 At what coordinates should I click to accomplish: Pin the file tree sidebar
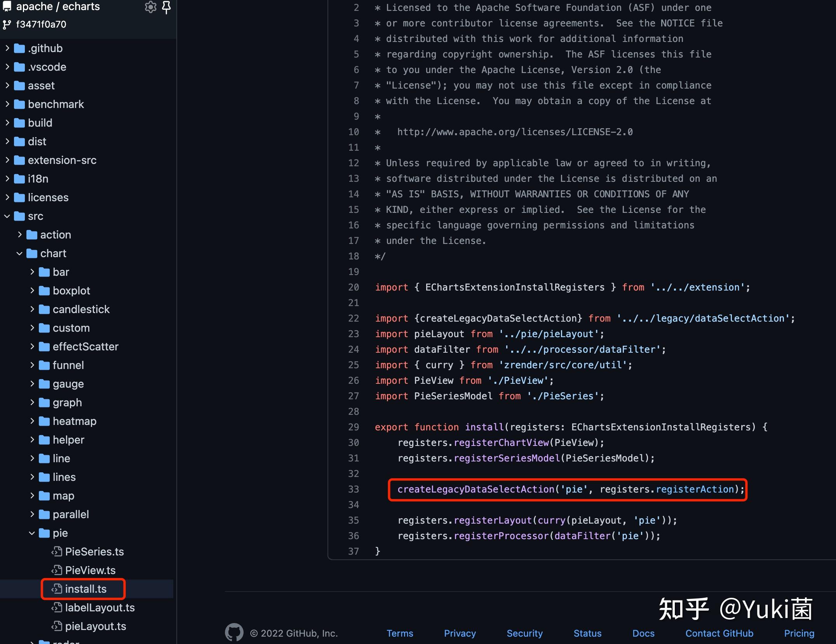166,7
